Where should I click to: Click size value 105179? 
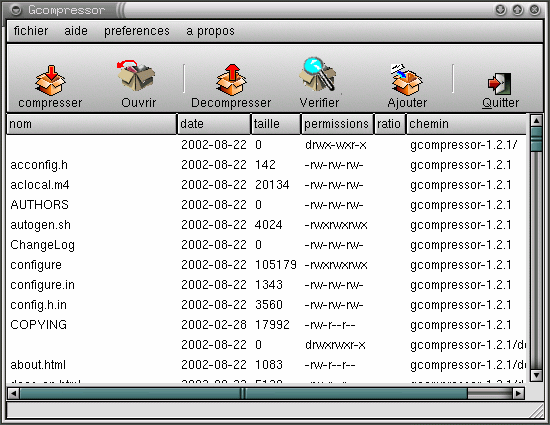276,265
